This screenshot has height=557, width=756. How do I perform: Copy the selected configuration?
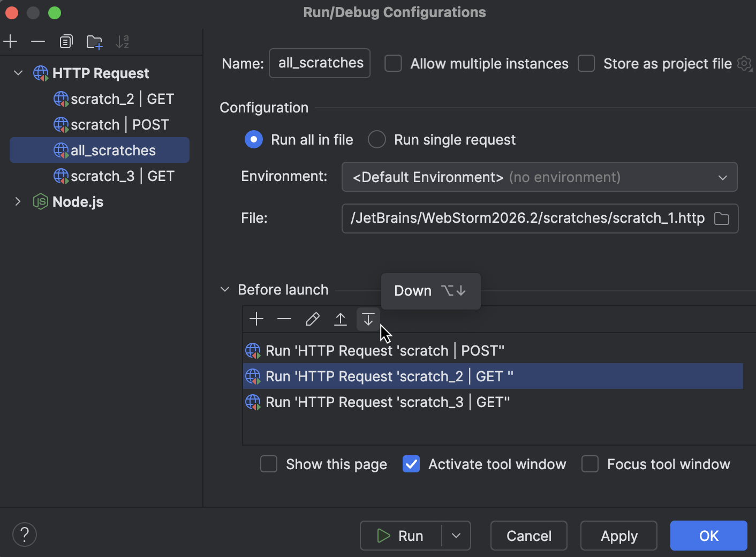66,42
